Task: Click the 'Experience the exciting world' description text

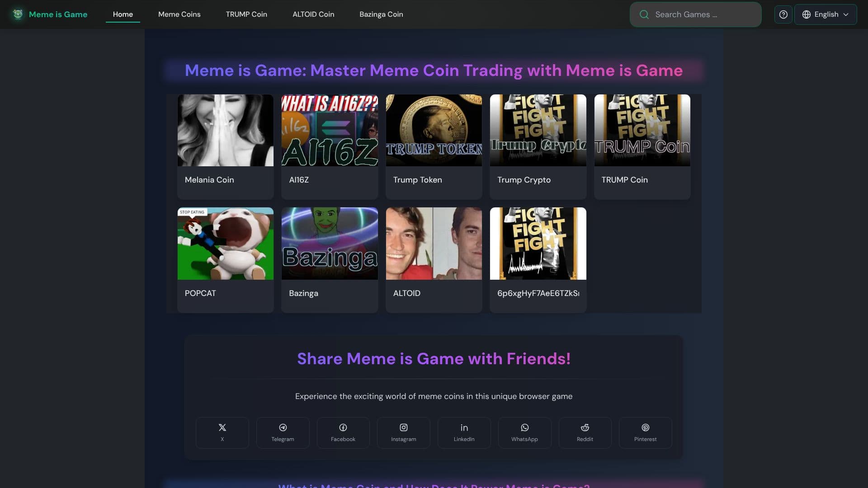Action: 434,396
